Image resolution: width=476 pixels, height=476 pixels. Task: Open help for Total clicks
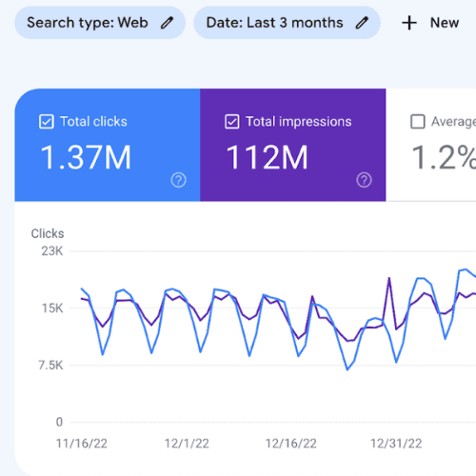[178, 180]
